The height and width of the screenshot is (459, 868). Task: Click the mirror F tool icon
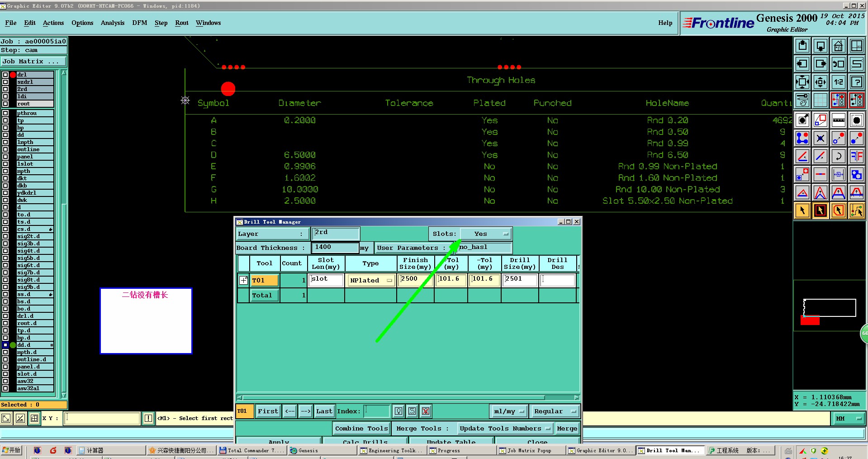(856, 156)
